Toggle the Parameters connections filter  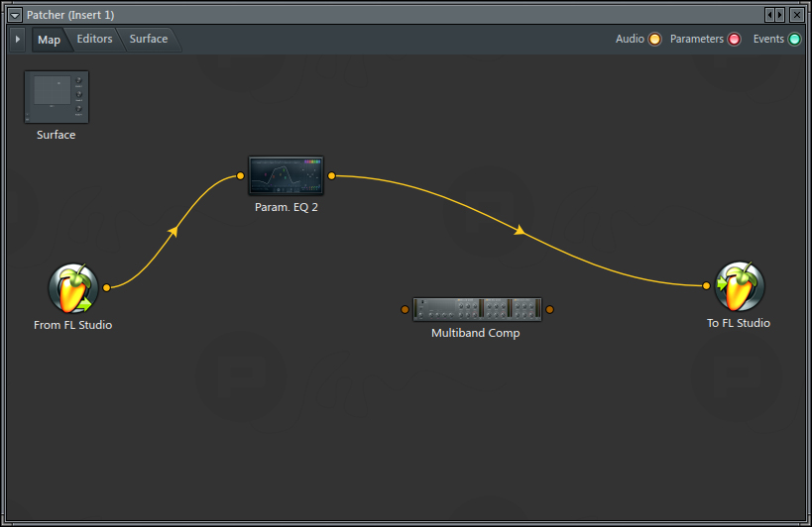(735, 40)
